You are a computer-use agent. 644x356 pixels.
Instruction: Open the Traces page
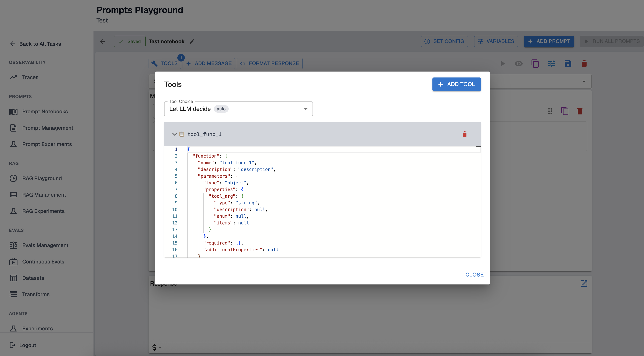tap(30, 77)
